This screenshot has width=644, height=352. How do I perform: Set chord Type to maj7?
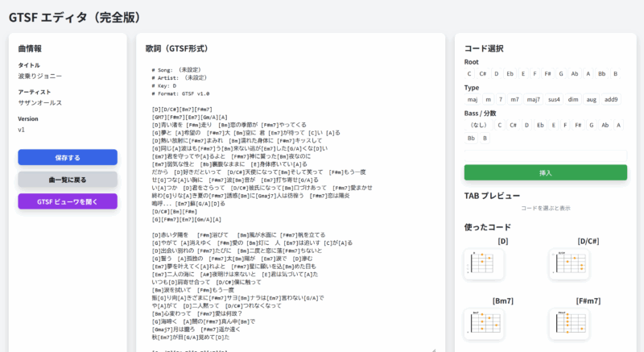(533, 100)
